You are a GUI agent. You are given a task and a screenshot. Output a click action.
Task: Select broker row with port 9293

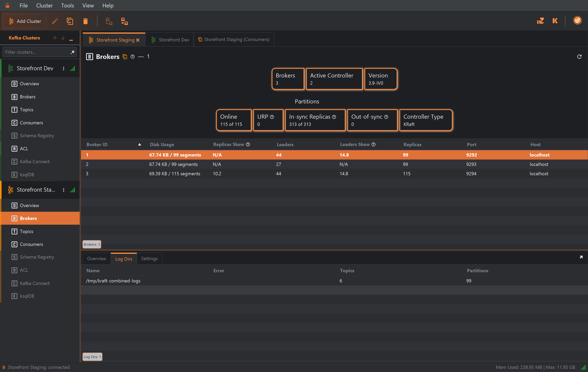(334, 164)
